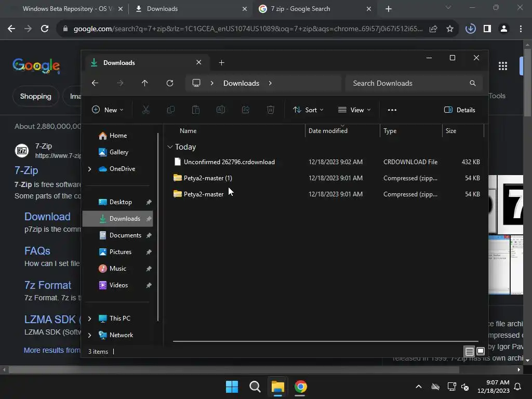The image size is (532, 399).
Task: Unpin Documents using its pin icon
Action: pyautogui.click(x=149, y=235)
